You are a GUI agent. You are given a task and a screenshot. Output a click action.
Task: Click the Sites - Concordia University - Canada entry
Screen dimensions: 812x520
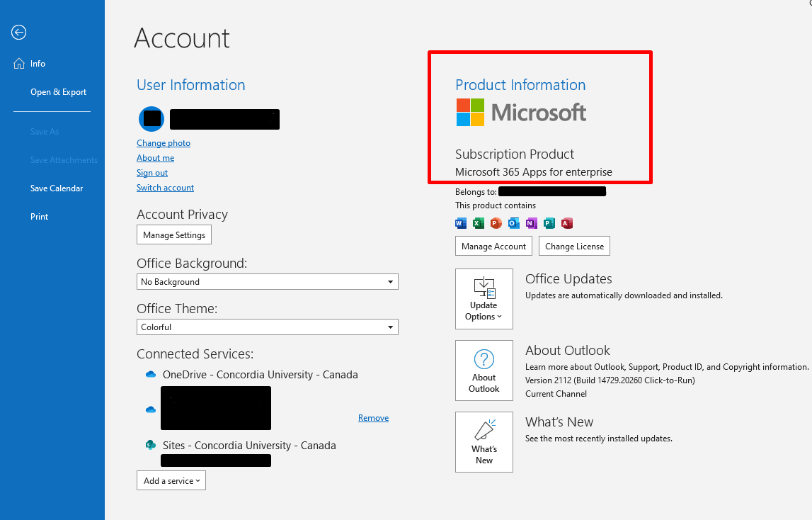(x=249, y=446)
